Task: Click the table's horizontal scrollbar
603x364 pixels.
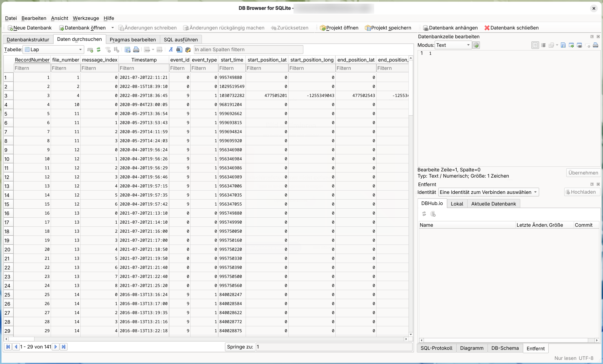Action: (206, 339)
